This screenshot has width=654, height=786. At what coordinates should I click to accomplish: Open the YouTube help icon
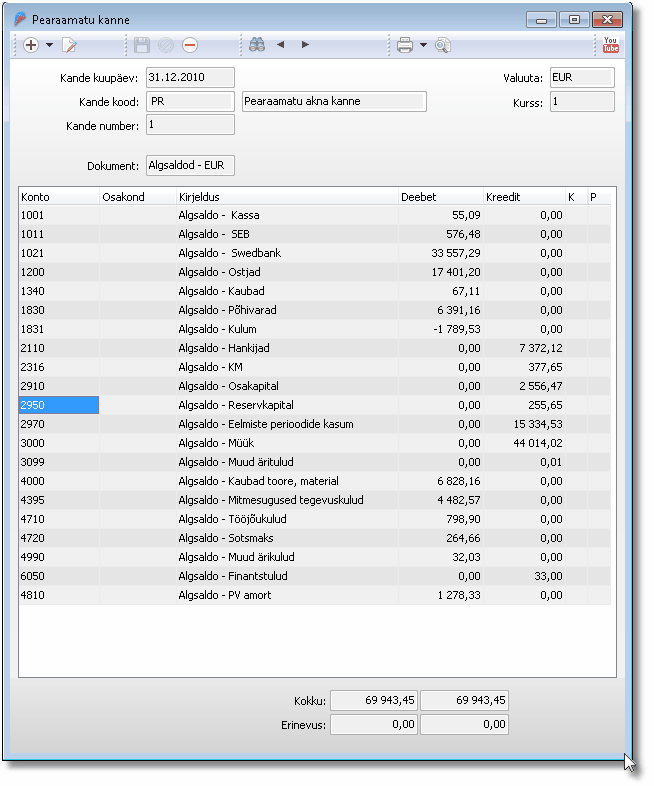tap(610, 45)
